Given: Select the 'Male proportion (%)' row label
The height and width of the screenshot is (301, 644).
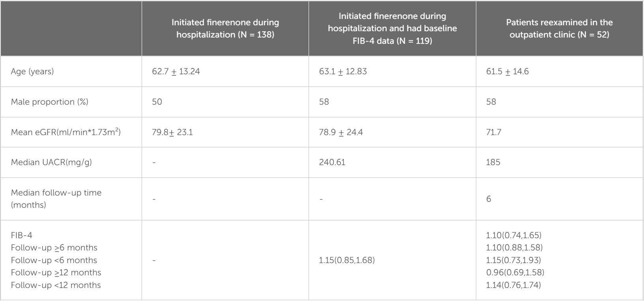Looking at the screenshot, I should coord(50,102).
